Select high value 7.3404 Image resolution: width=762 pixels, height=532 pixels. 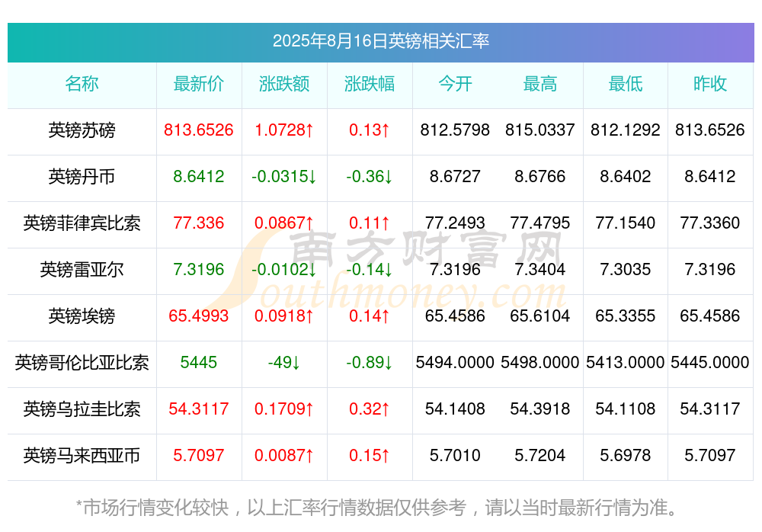(540, 269)
